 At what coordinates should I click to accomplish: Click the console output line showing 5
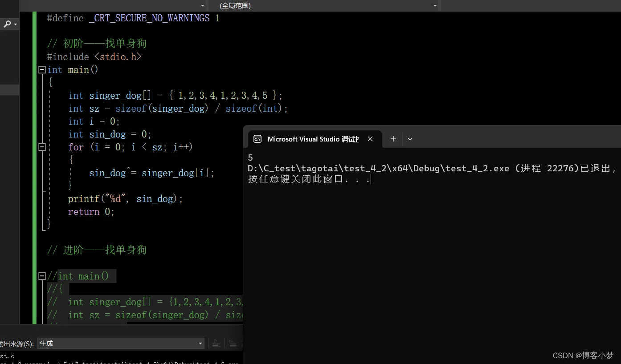(x=250, y=158)
